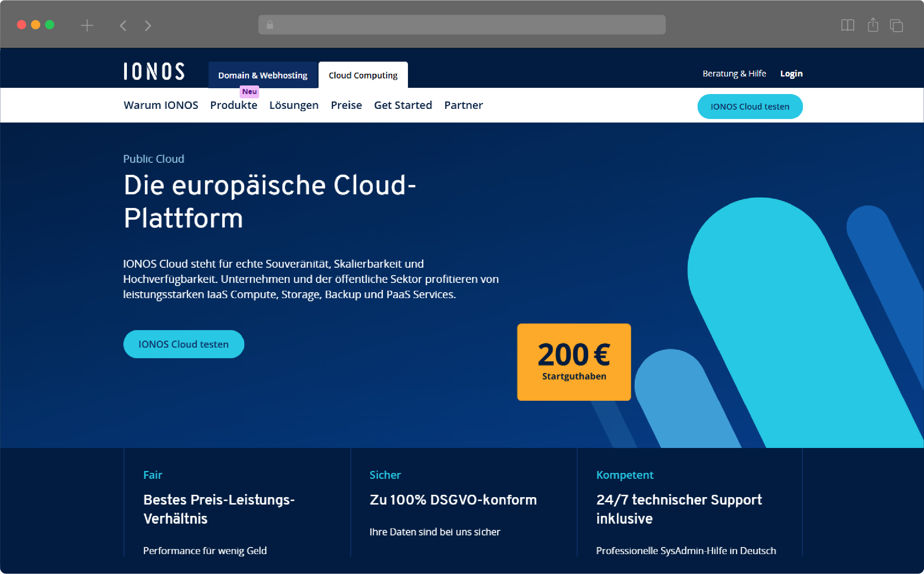Click 24/7 technischer Support inklusive heading

679,509
